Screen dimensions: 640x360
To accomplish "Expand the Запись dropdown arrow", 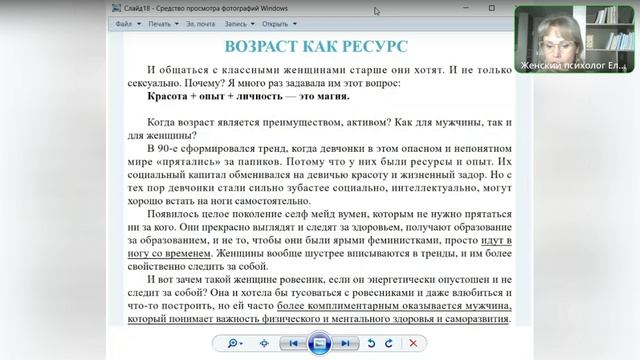I will pos(252,24).
